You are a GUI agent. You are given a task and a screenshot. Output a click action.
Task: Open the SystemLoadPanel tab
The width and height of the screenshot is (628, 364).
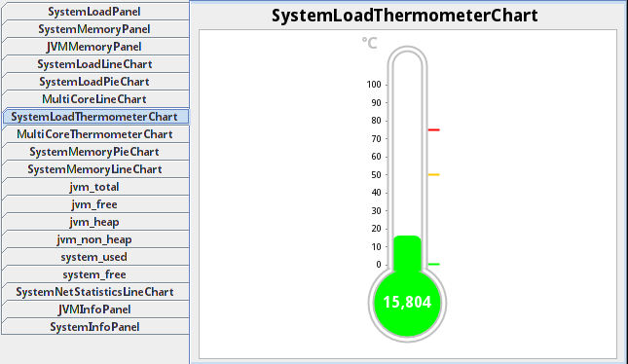pyautogui.click(x=95, y=12)
